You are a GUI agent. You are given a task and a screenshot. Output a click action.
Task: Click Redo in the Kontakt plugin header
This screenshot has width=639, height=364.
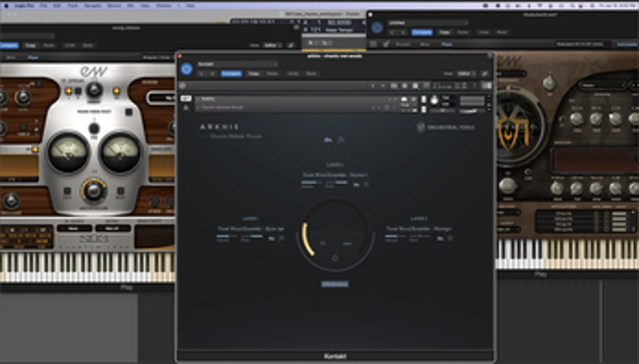(311, 74)
